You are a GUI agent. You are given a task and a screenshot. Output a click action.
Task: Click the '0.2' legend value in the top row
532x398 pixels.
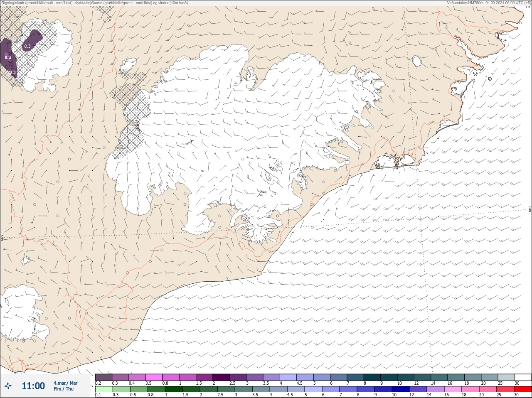pyautogui.click(x=98, y=383)
